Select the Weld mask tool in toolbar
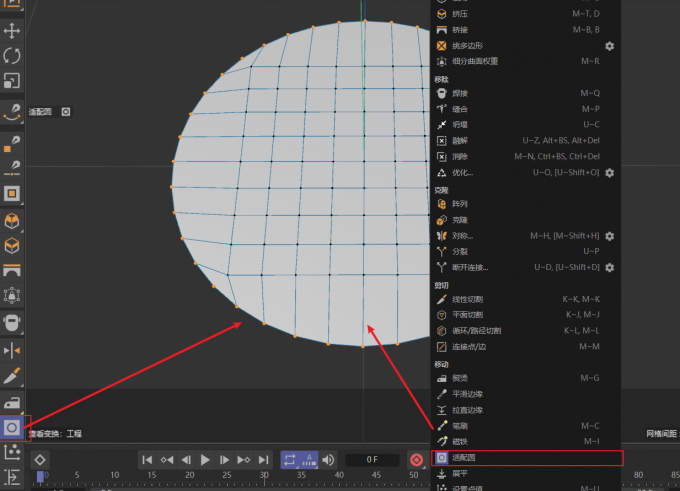 click(x=12, y=323)
